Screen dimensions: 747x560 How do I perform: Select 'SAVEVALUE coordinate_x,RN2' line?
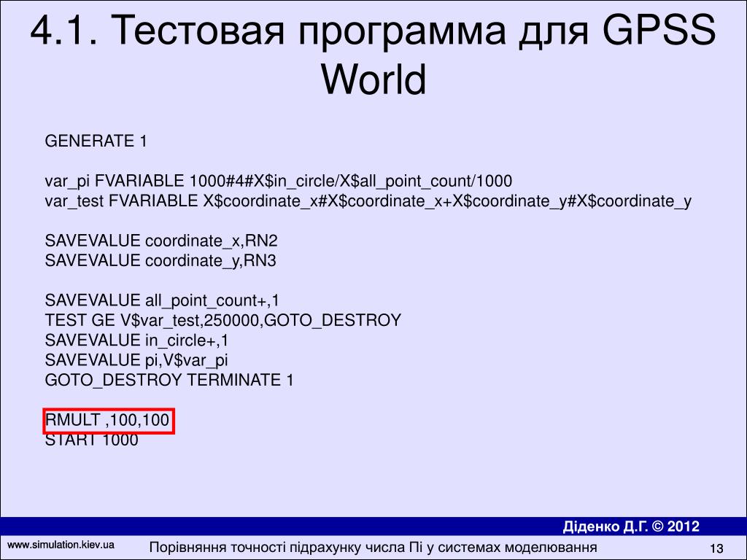point(161,241)
